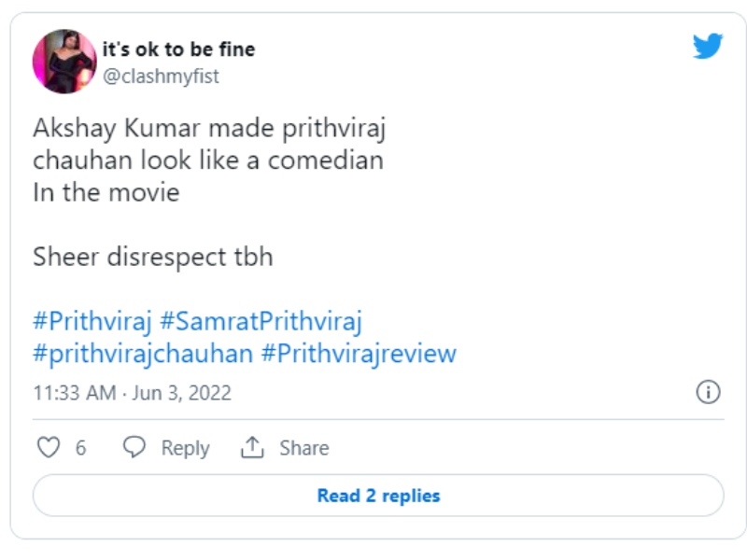Viewport: 747px width, 560px height.
Task: Click the display name "it's ok to be fine"
Action: [x=178, y=49]
